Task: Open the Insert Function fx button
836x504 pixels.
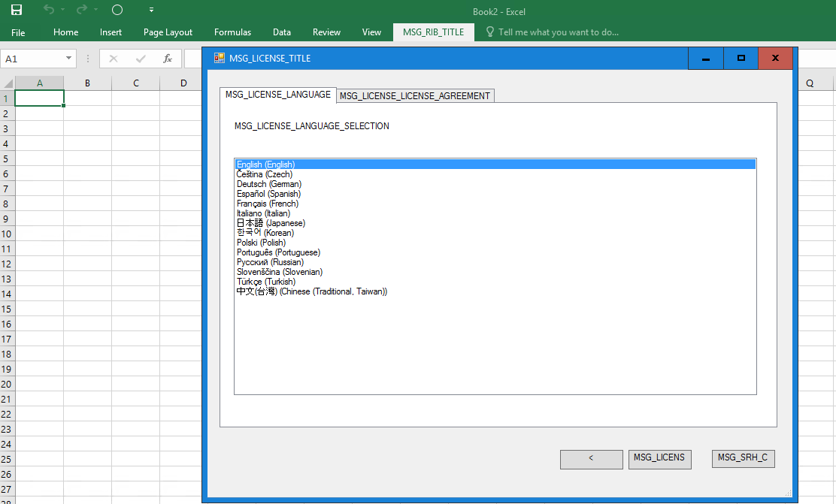Action: pos(168,59)
